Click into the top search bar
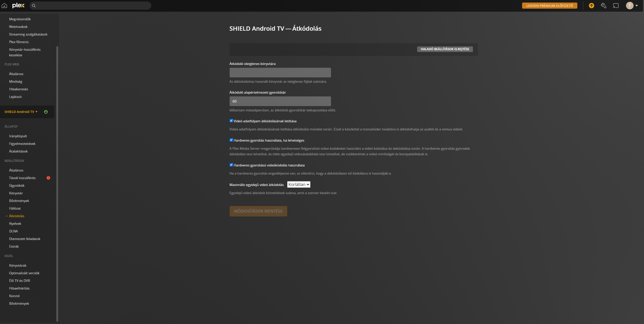Screen dimensions: 644x324 pyautogui.click(x=90, y=6)
